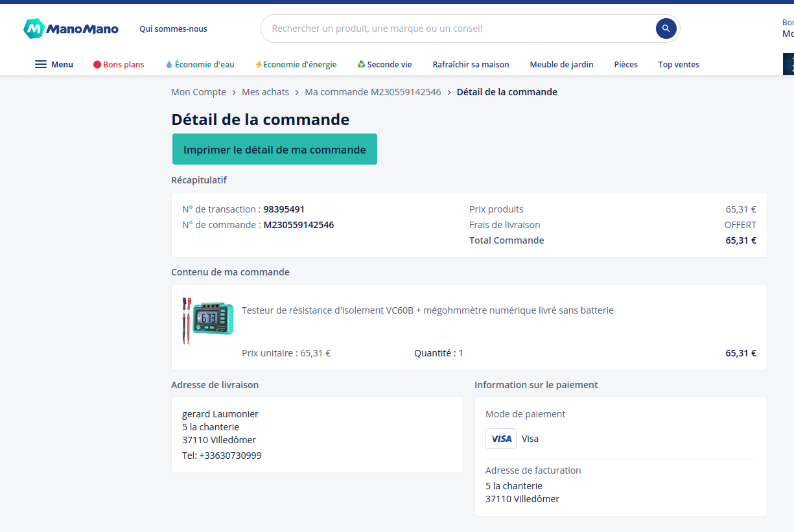Click the ManoMano logo
This screenshot has width=794, height=532.
tap(71, 29)
